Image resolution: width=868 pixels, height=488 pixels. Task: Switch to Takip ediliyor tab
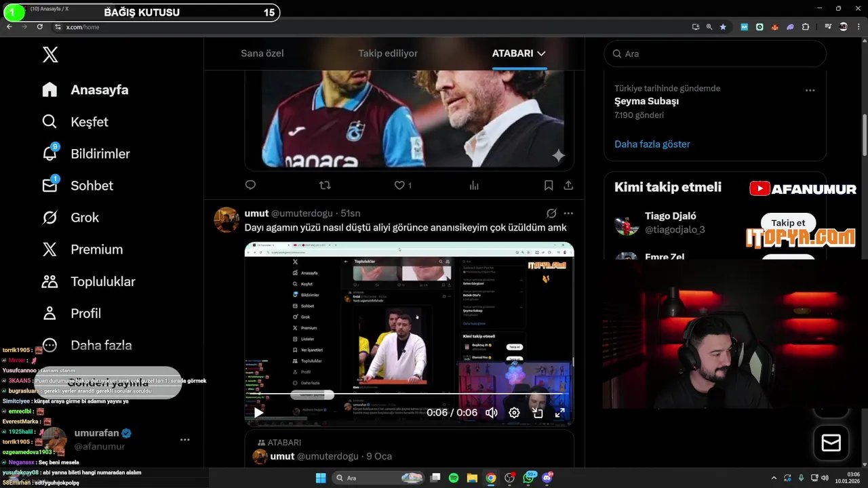point(388,54)
